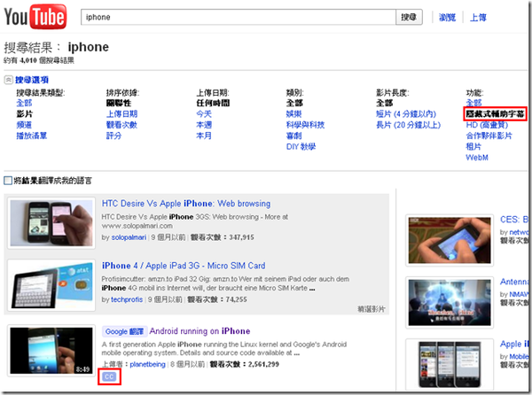
Task: Click 任何時間 selected upload date
Action: (x=213, y=103)
